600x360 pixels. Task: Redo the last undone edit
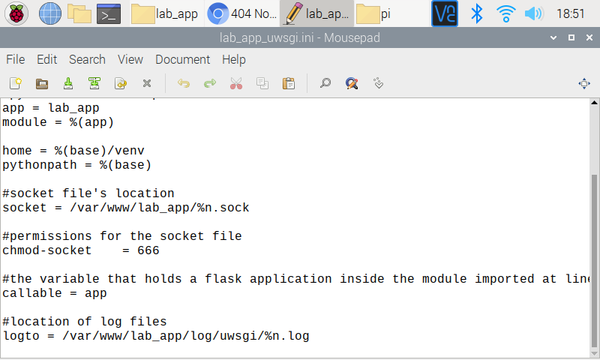210,83
